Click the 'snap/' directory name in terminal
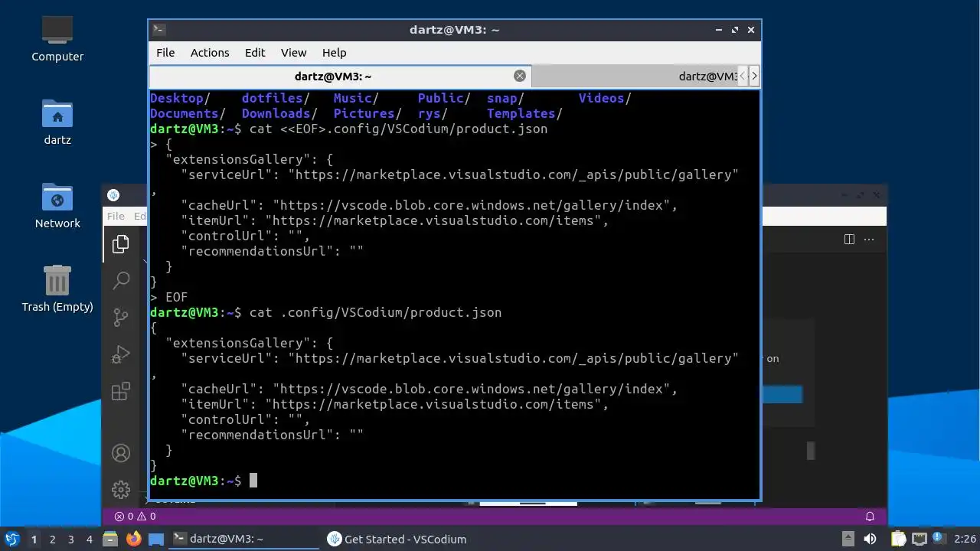Screen dimensions: 980x551 pyautogui.click(x=505, y=98)
